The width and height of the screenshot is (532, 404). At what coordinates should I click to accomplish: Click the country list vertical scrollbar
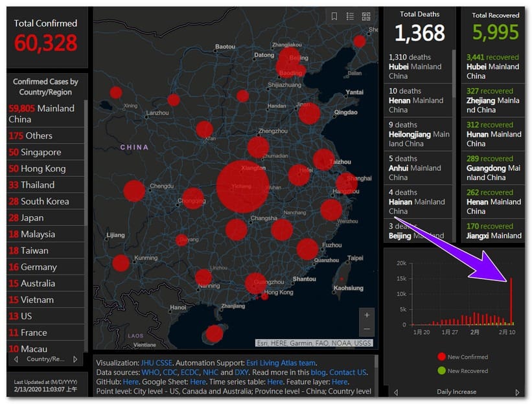86,163
